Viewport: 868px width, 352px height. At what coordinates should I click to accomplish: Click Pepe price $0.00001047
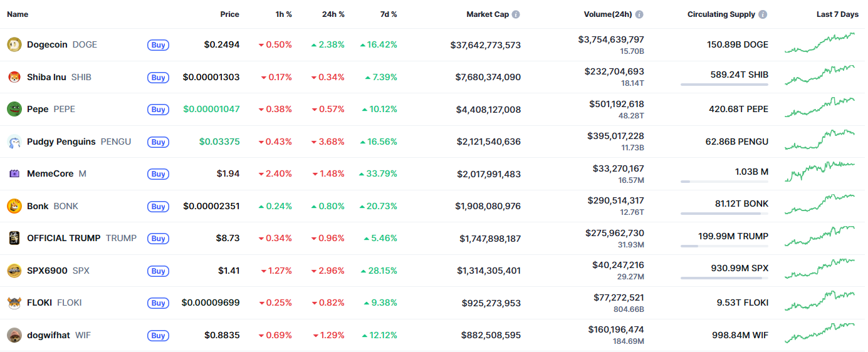211,109
